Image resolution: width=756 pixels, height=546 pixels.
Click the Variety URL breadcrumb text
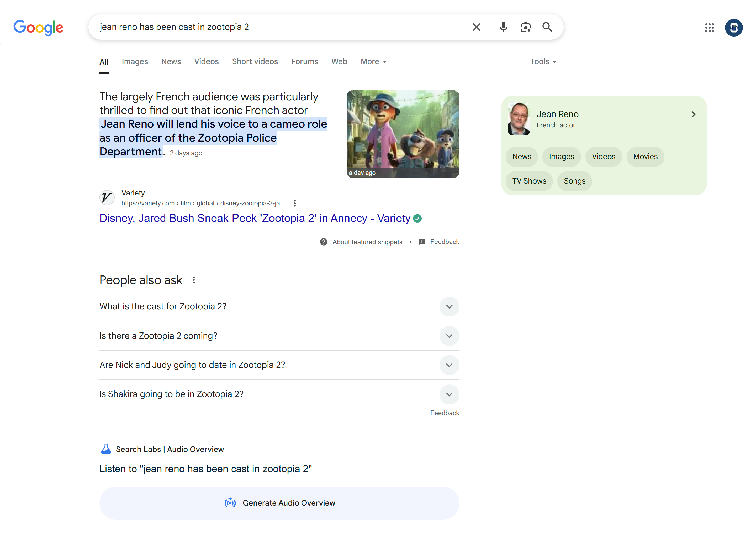(203, 203)
